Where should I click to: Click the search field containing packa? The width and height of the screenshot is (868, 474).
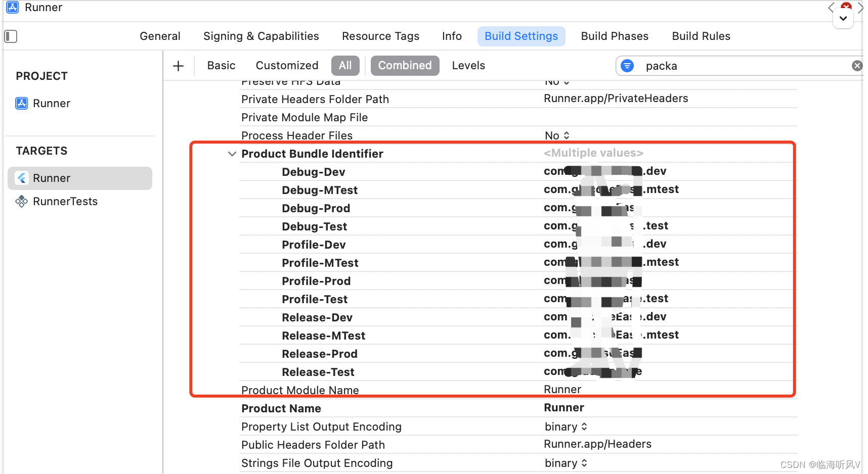coord(739,66)
